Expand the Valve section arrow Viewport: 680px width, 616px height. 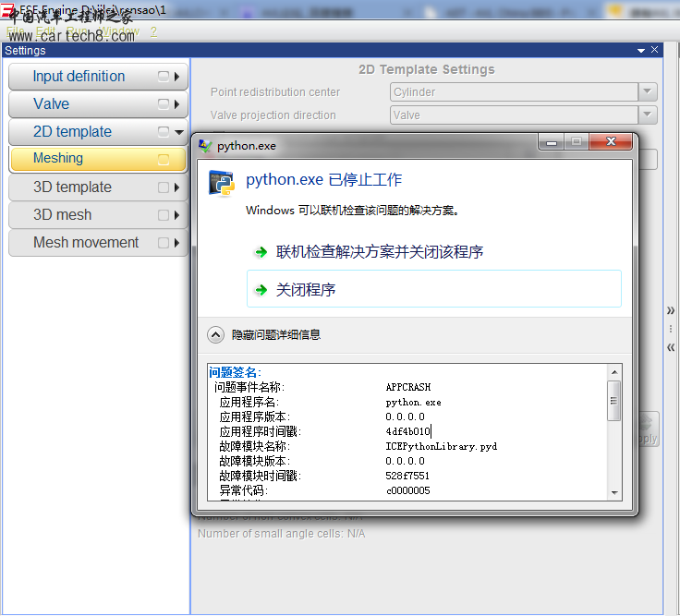(x=177, y=104)
